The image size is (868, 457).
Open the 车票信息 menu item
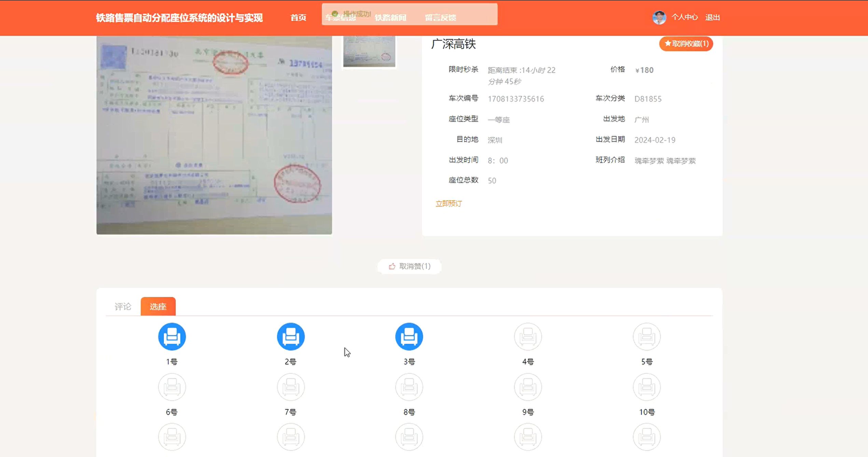click(x=340, y=17)
